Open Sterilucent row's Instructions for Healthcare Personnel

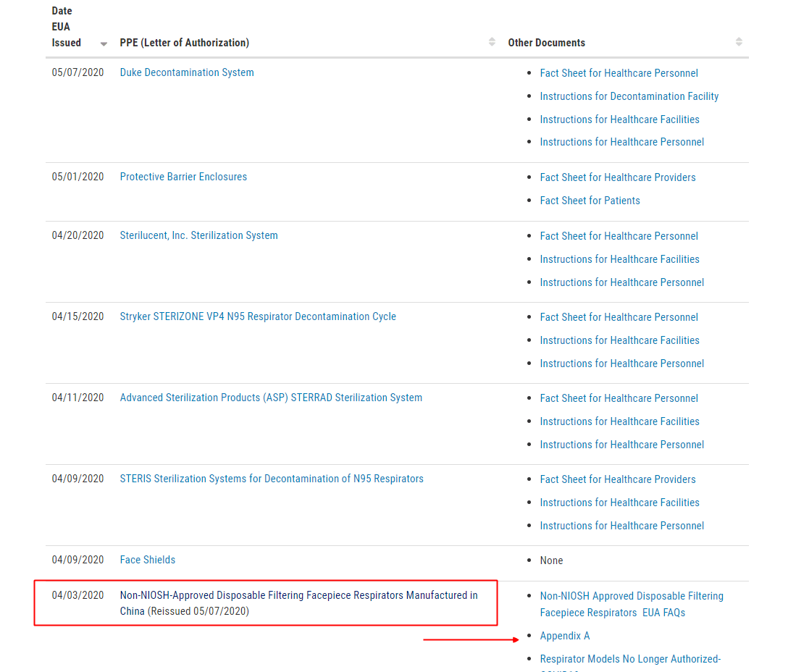click(622, 282)
